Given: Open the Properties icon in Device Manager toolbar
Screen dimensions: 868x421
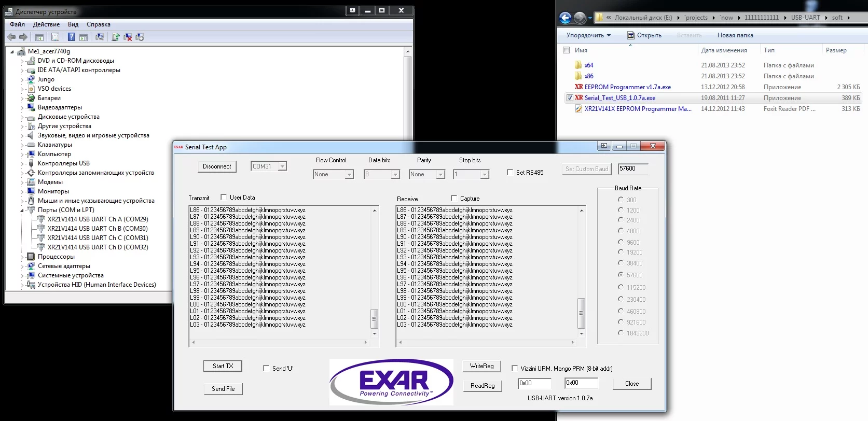Looking at the screenshot, I should click(x=55, y=37).
